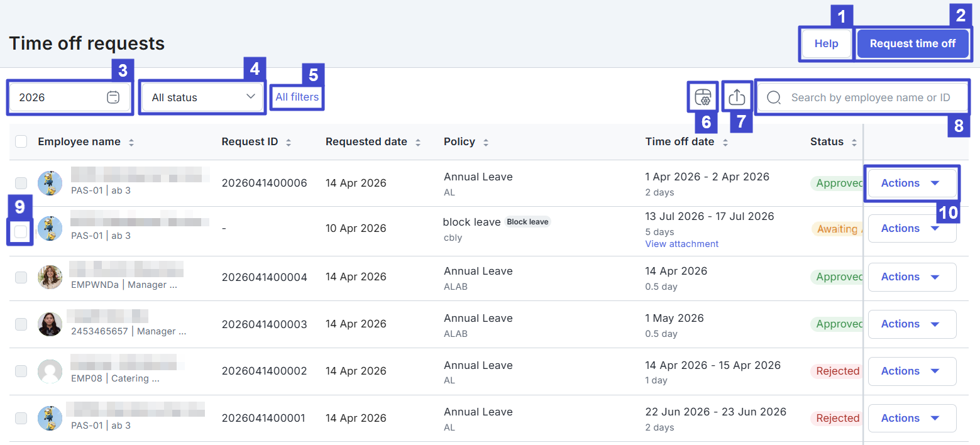Image resolution: width=980 pixels, height=445 pixels.
Task: Sort by Policy column arrows
Action: (x=486, y=143)
